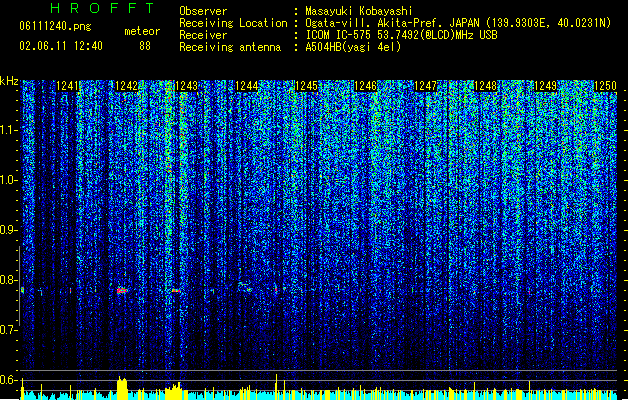
Task: Click the 1246 time marker
Action: tap(366, 86)
